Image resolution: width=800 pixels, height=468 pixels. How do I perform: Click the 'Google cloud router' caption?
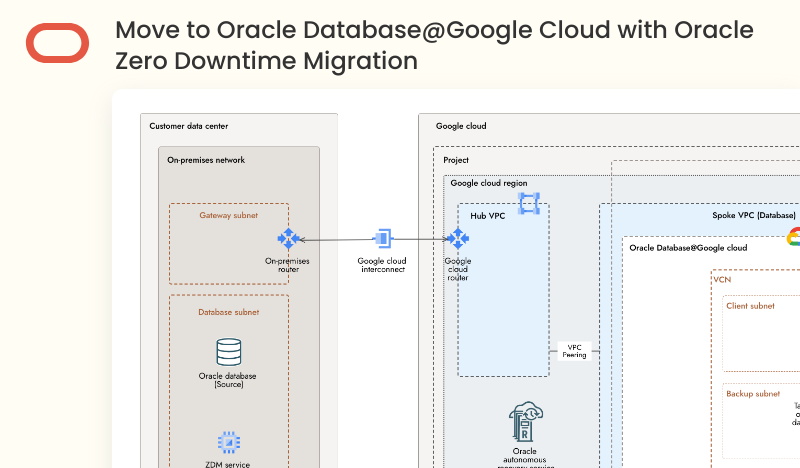458,269
